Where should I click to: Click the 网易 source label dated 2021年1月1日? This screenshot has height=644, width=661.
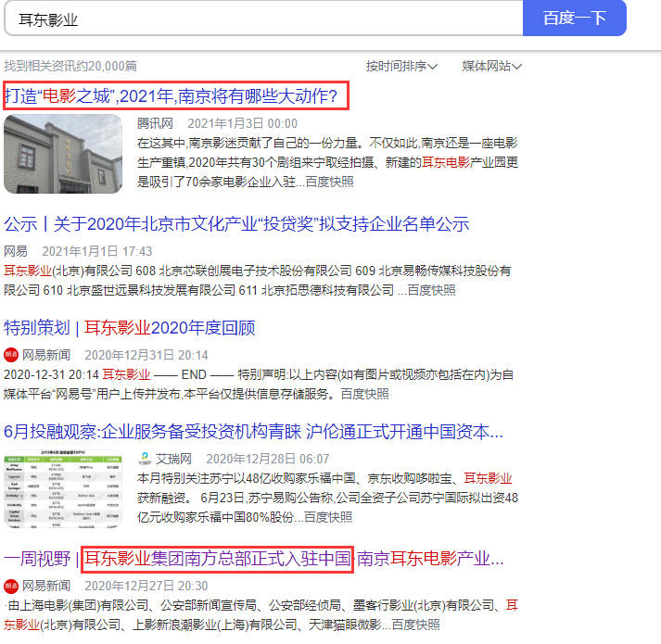[x=16, y=251]
